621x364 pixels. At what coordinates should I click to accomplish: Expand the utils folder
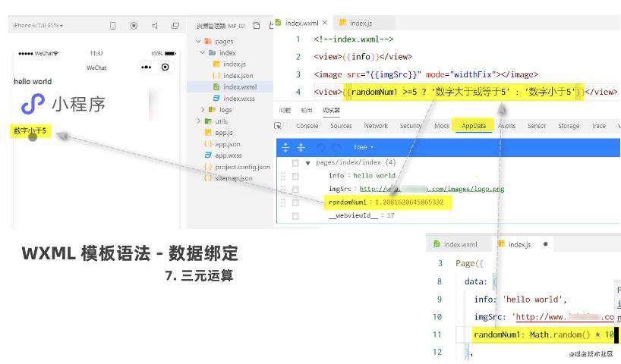(198, 121)
